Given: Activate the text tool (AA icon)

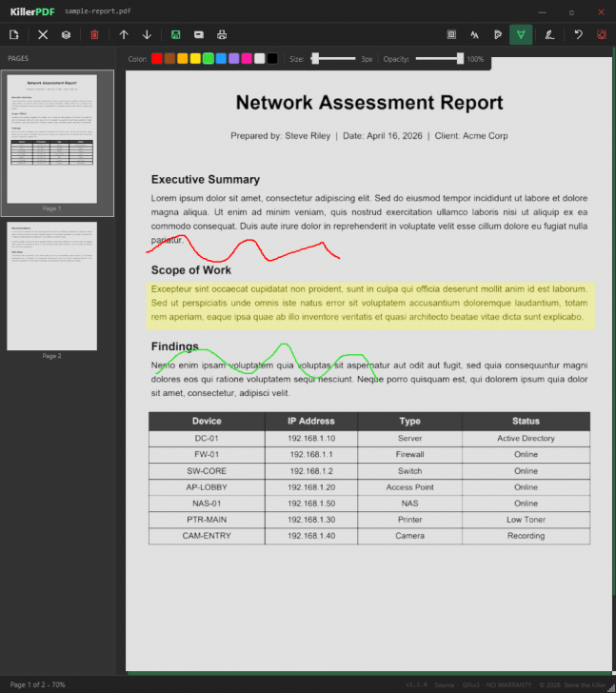Looking at the screenshot, I should click(x=474, y=35).
